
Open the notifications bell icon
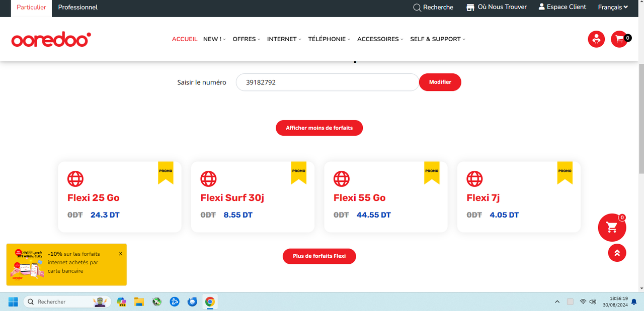click(634, 302)
